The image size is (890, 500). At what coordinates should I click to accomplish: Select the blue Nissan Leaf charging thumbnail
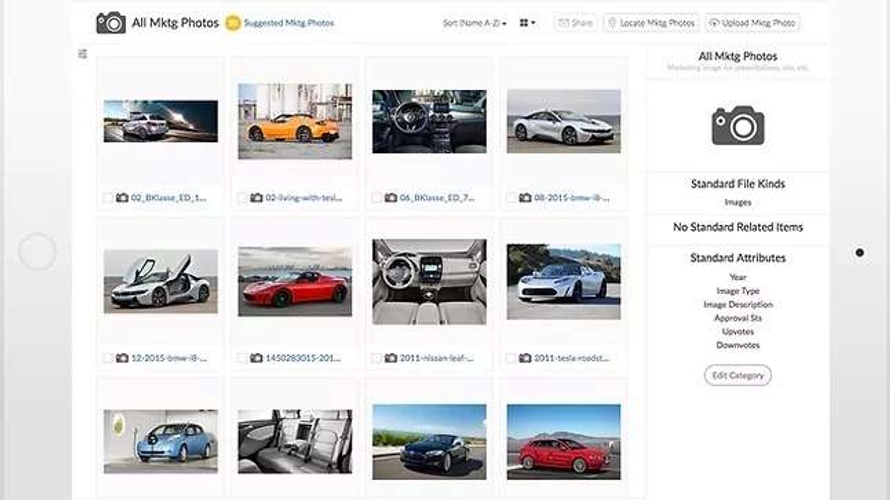click(161, 442)
